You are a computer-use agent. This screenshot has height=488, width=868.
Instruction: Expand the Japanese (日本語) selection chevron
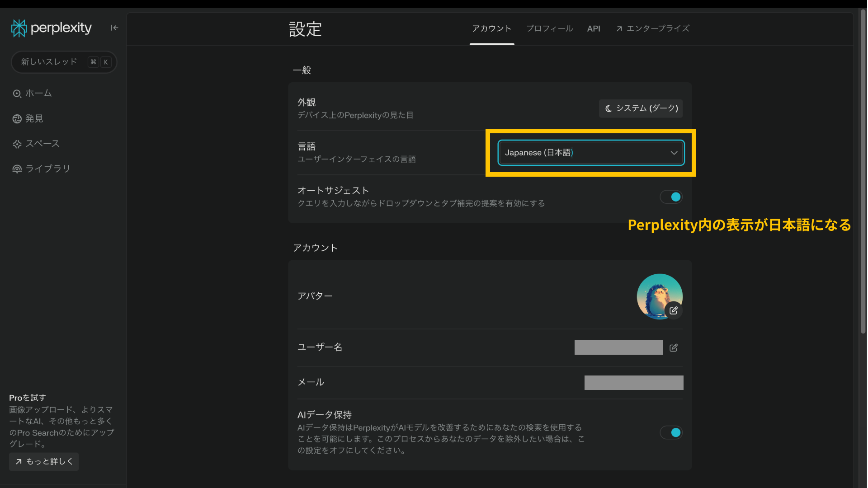pos(674,153)
